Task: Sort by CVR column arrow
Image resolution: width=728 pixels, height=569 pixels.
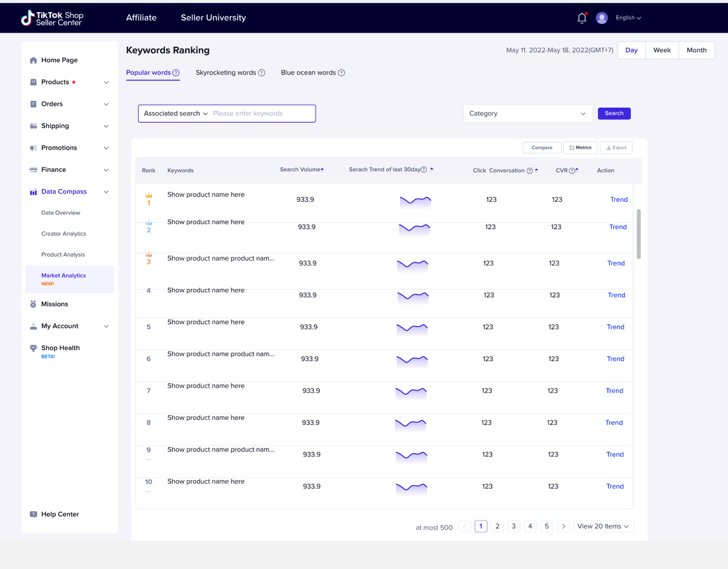Action: click(577, 170)
